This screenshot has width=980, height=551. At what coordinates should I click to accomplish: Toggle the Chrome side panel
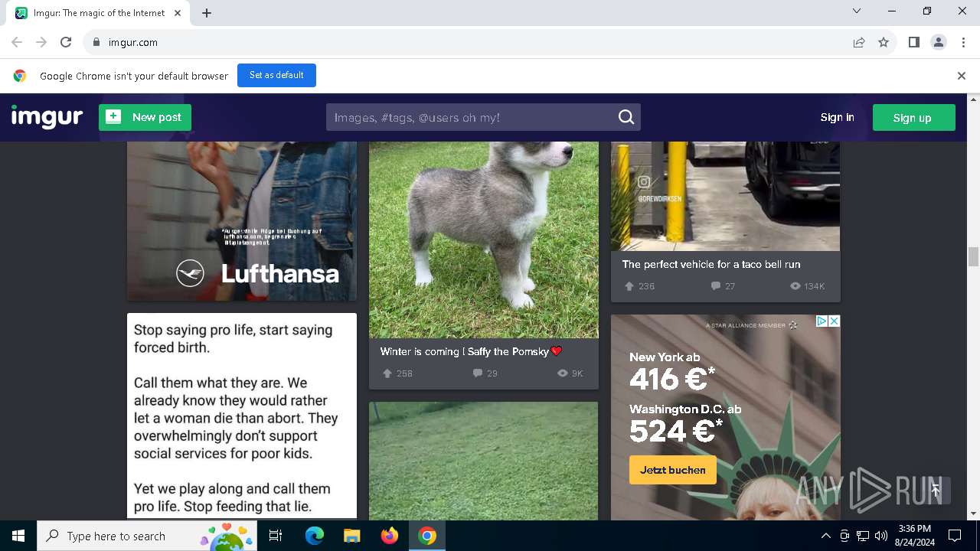coord(914,43)
